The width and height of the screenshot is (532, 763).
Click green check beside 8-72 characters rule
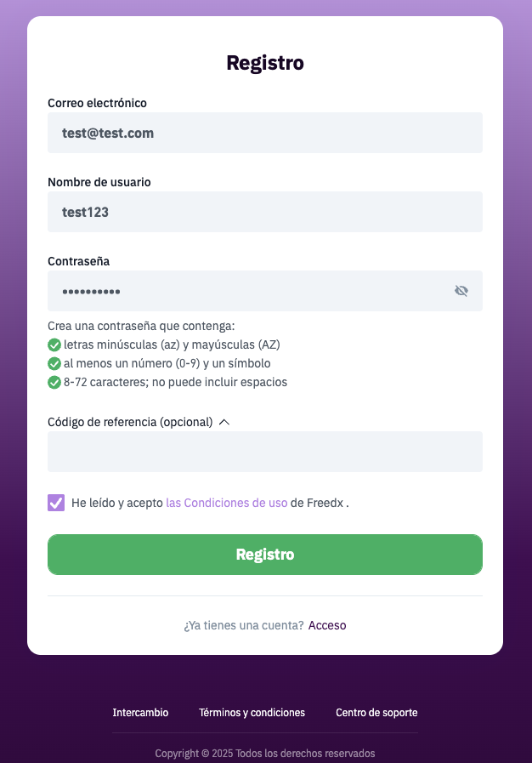(x=54, y=383)
